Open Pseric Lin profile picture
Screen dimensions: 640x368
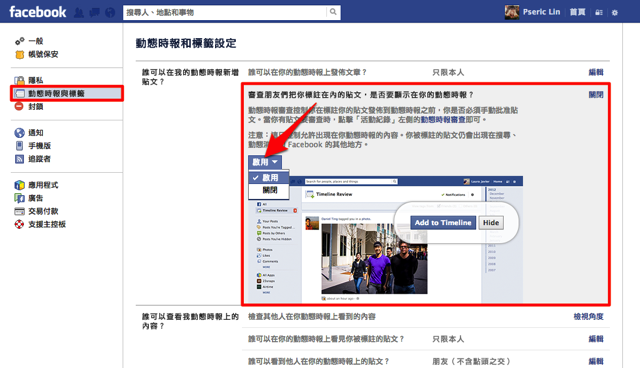512,12
